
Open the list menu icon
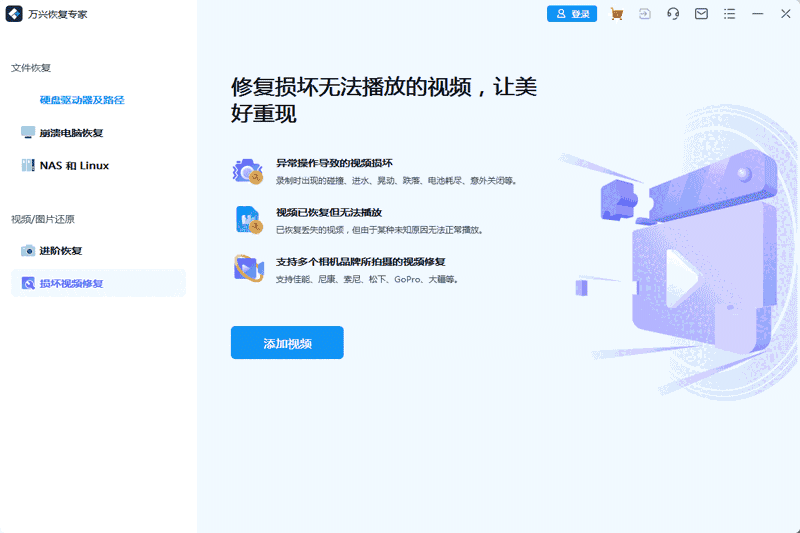point(730,14)
